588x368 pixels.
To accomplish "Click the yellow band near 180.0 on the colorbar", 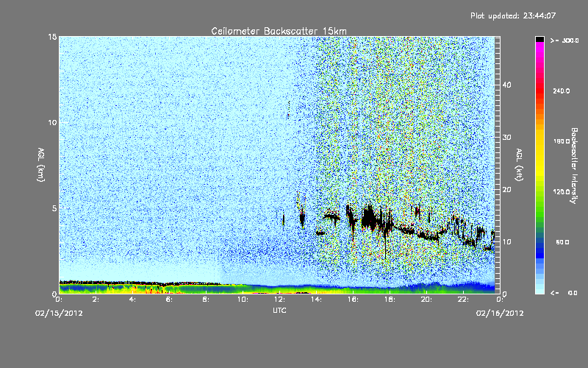I will tap(539, 141).
